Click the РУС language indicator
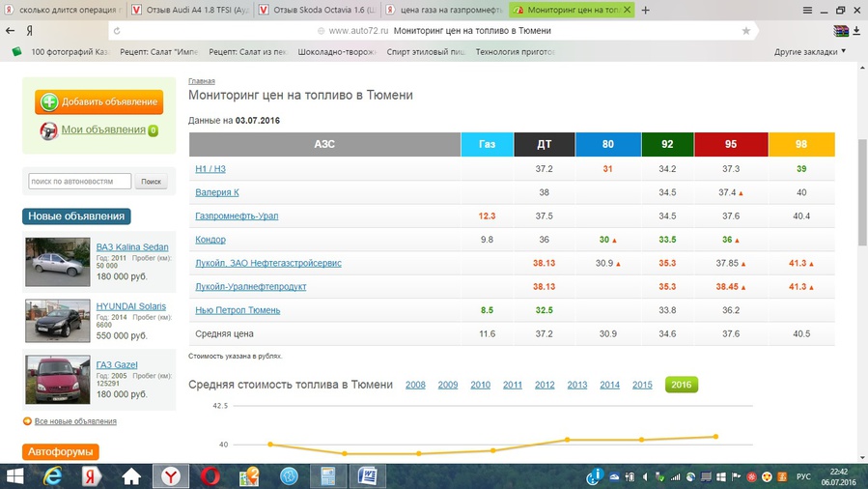Image resolution: width=868 pixels, height=489 pixels. tap(803, 476)
